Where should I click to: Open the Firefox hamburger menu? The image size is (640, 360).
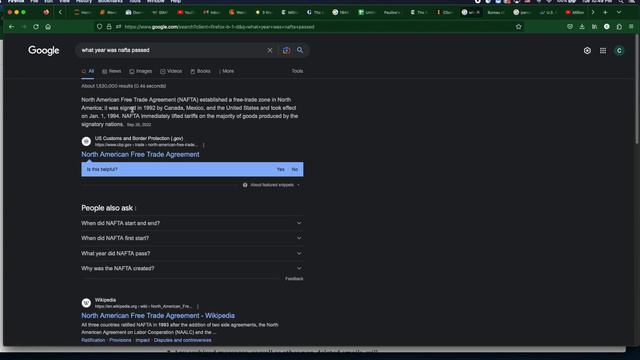tap(631, 27)
